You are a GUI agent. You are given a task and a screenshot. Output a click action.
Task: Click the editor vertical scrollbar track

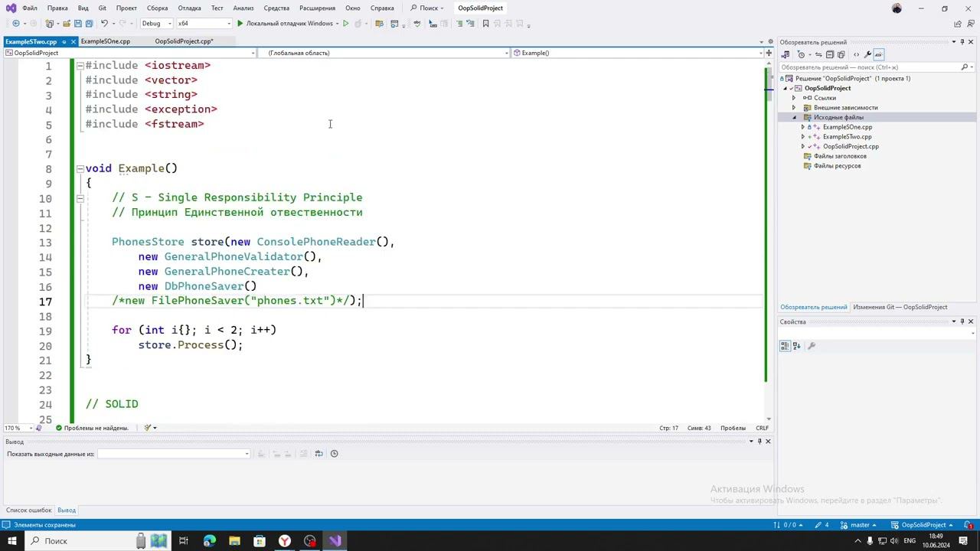(x=769, y=245)
